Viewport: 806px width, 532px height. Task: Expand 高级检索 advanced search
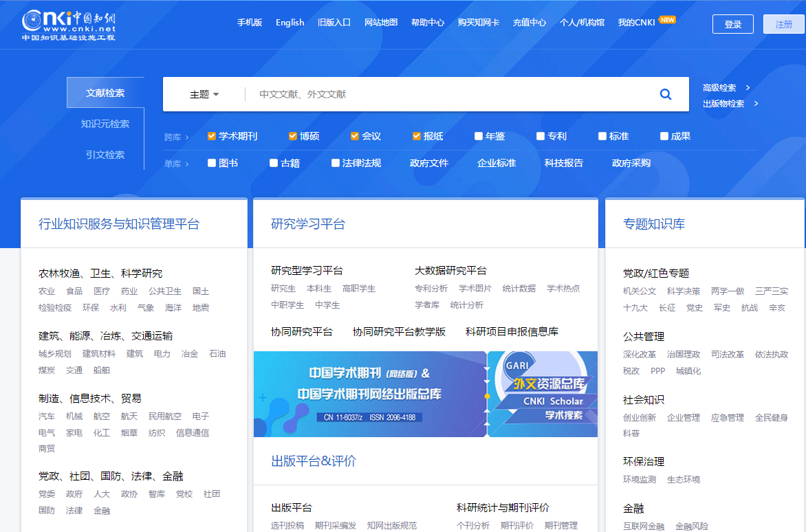coord(726,88)
